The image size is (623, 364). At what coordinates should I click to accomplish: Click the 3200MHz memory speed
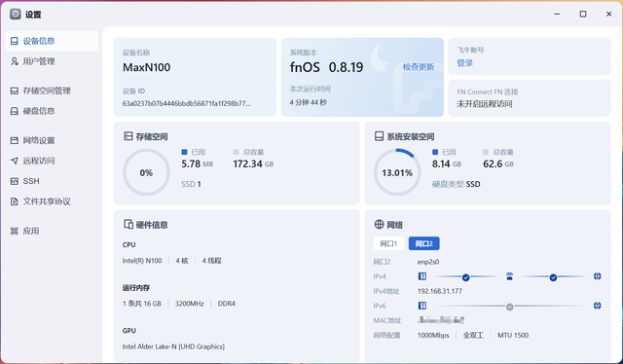pyautogui.click(x=190, y=304)
